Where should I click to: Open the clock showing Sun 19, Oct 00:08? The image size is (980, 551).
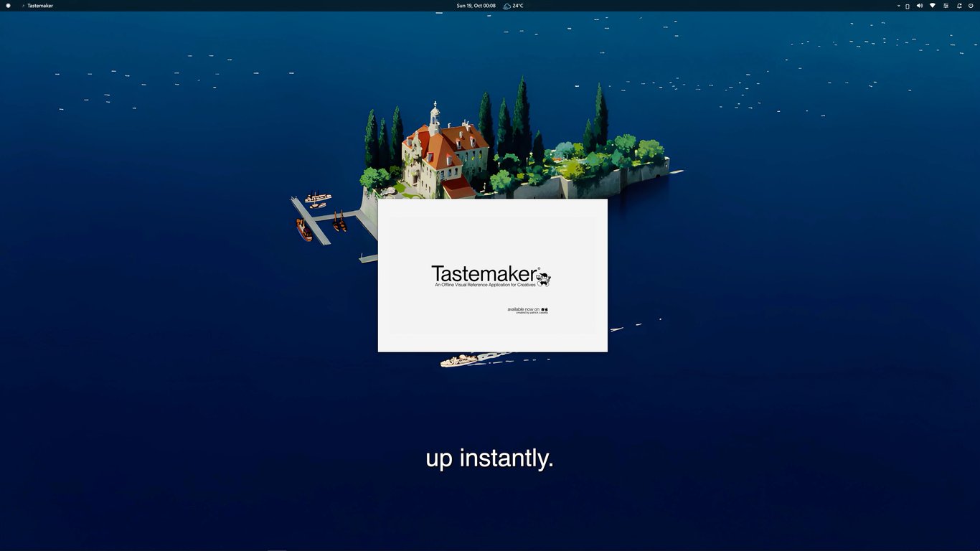(476, 6)
